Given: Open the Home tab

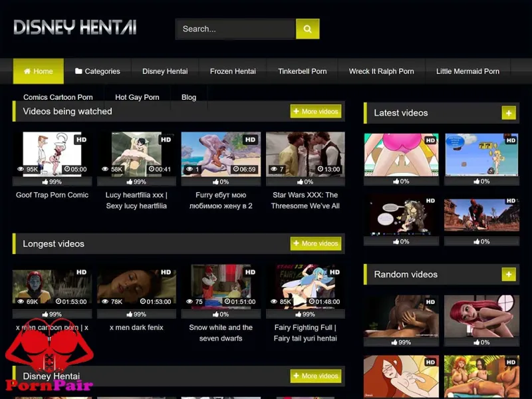Looking at the screenshot, I should (x=39, y=71).
